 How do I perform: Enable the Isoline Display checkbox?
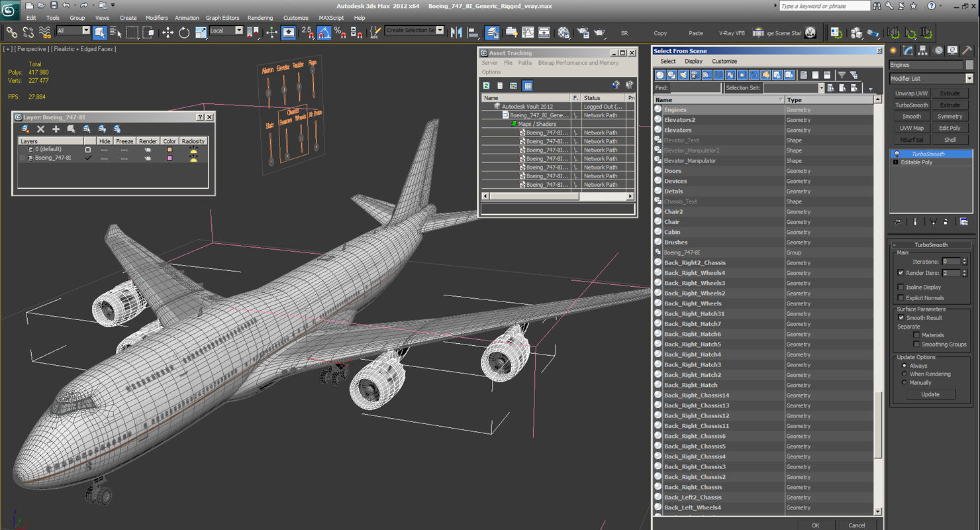901,287
